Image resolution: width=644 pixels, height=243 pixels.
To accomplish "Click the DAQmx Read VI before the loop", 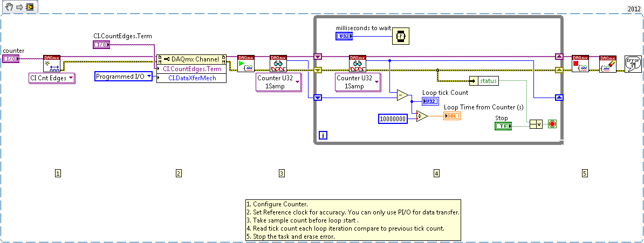I will click(x=278, y=63).
